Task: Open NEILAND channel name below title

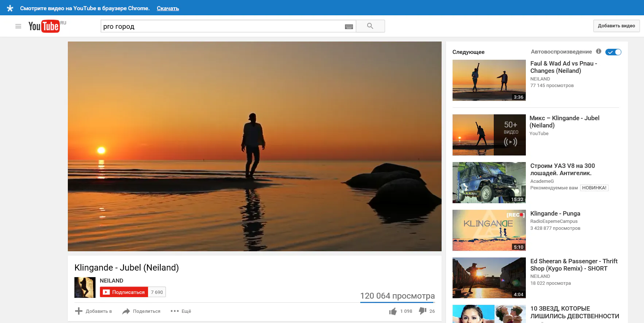Action: [112, 281]
